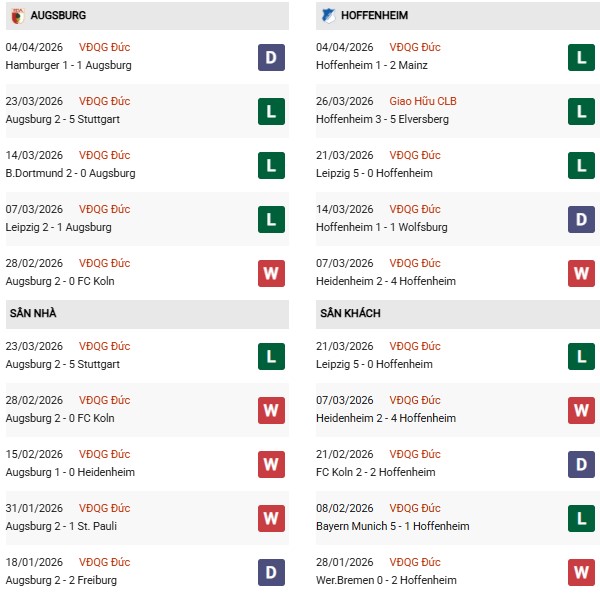Click the Augsburg club logo
The height and width of the screenshot is (594, 600).
click(17, 15)
